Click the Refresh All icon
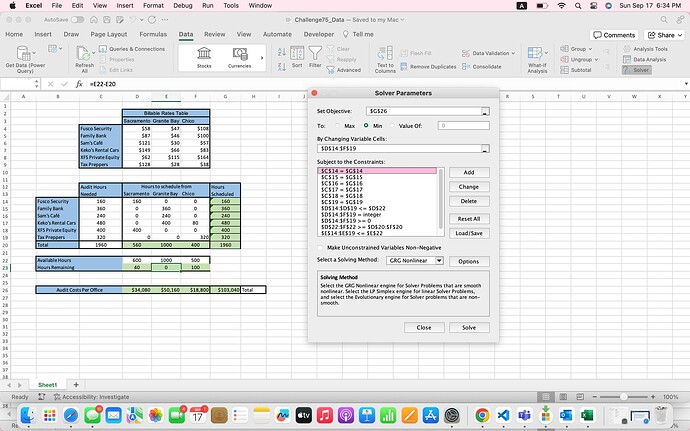The width and height of the screenshot is (690, 431). pos(83,53)
